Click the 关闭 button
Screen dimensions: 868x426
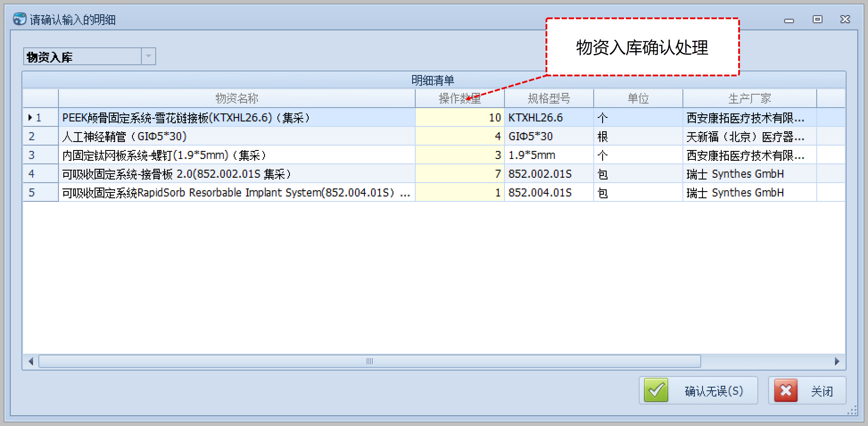pos(807,390)
